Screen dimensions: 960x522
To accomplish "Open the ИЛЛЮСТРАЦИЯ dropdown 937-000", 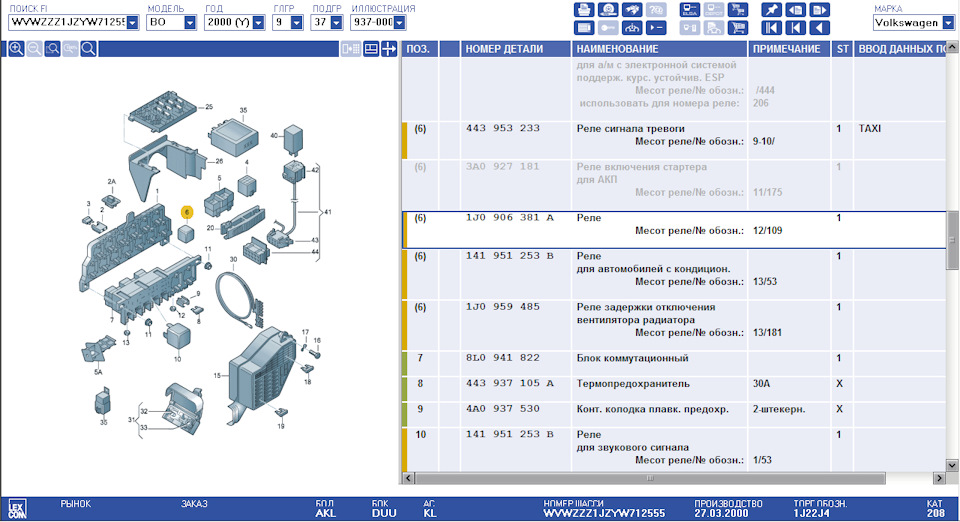I will (x=400, y=23).
